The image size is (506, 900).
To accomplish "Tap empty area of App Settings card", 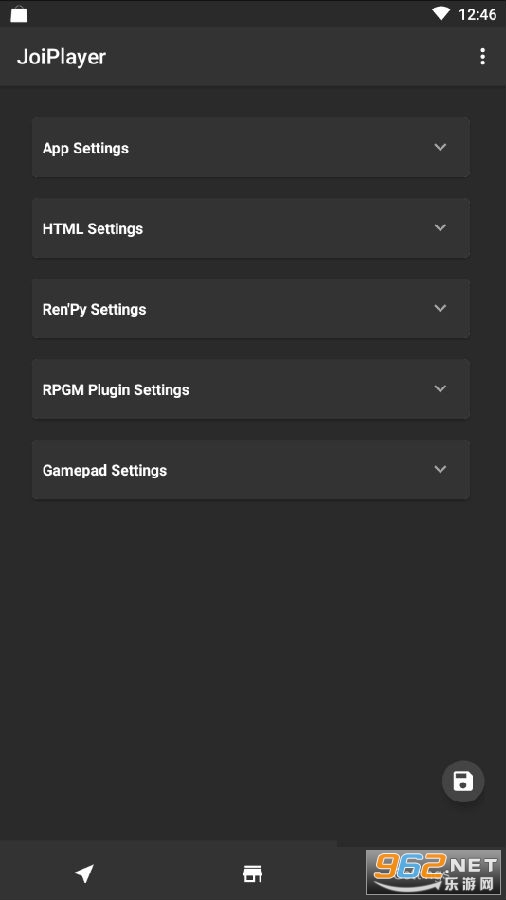I will point(275,148).
